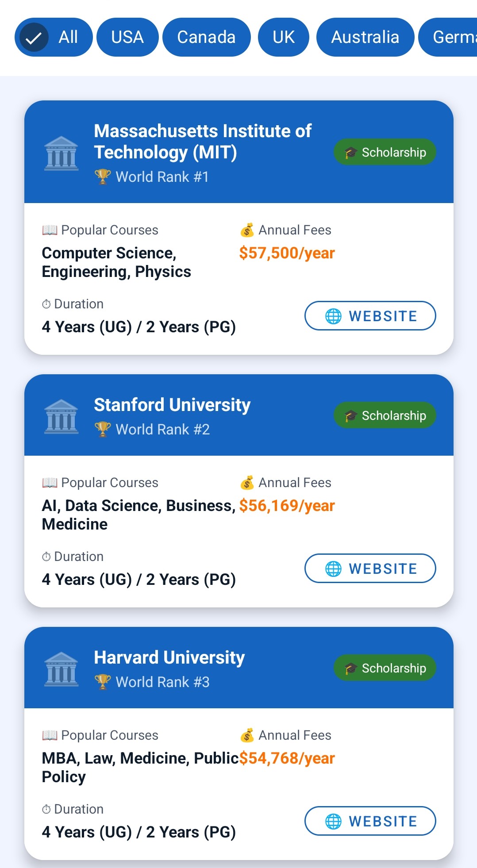
Task: Select the USA country filter chip
Action: [127, 37]
